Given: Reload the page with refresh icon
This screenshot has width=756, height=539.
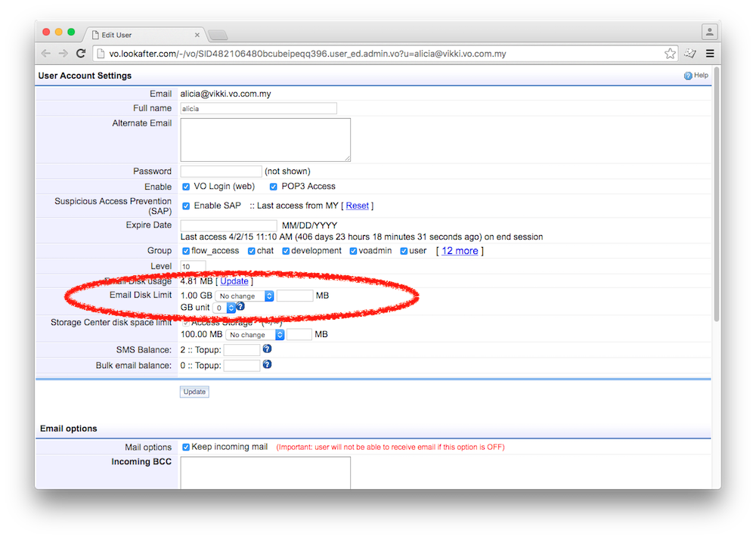Looking at the screenshot, I should [x=81, y=54].
